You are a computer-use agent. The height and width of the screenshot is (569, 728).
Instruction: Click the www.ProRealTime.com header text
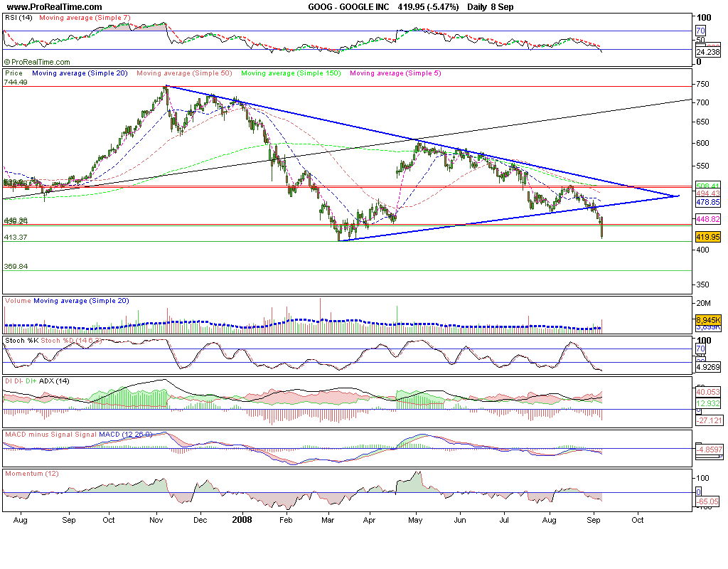click(54, 7)
